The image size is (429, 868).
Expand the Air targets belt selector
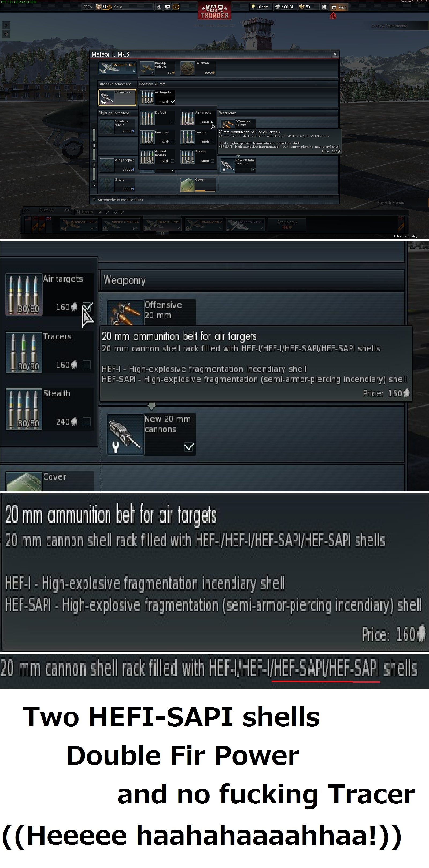157,97
